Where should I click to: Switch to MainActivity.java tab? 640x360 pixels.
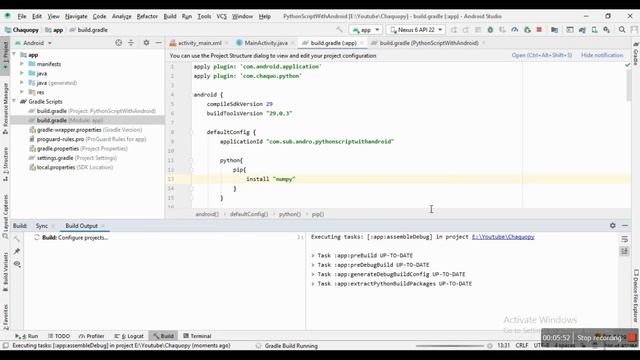[x=266, y=43]
